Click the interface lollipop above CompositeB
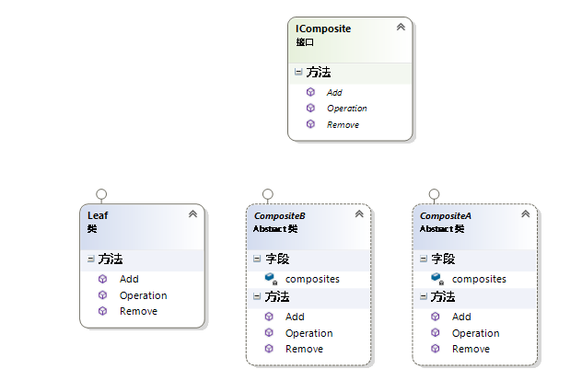The image size is (582, 392). click(268, 194)
